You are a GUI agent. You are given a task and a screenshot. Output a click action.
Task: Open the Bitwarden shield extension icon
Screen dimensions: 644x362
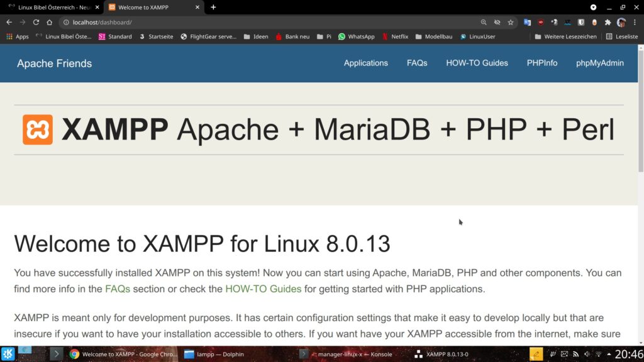pyautogui.click(x=580, y=22)
